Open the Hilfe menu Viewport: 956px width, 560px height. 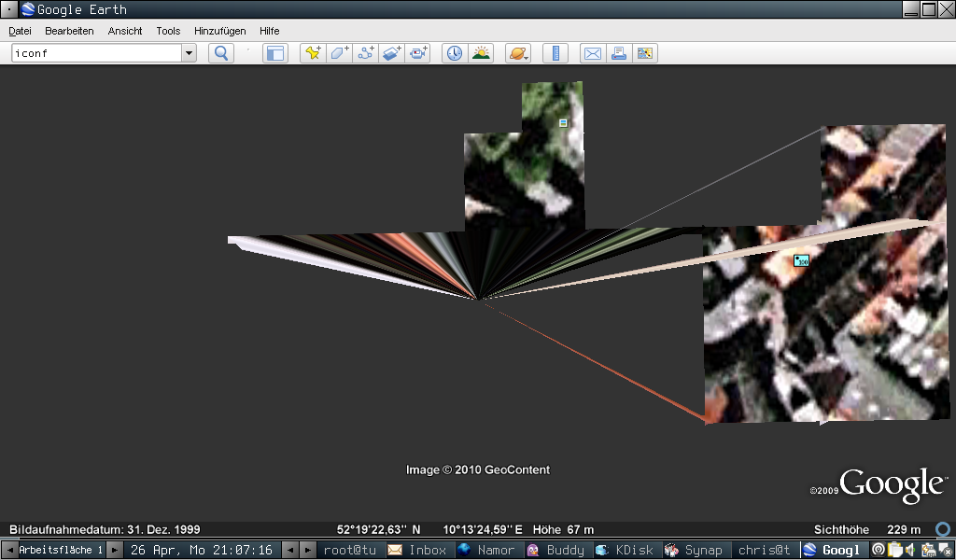point(270,31)
